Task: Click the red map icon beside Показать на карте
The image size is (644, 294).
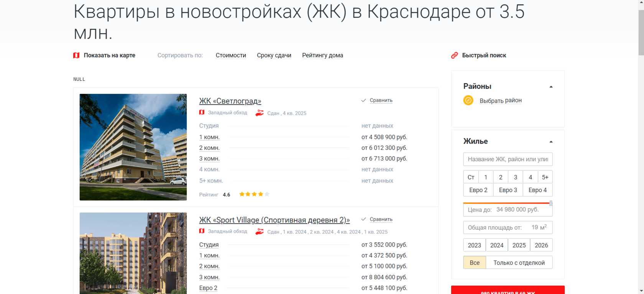Action: (x=76, y=56)
